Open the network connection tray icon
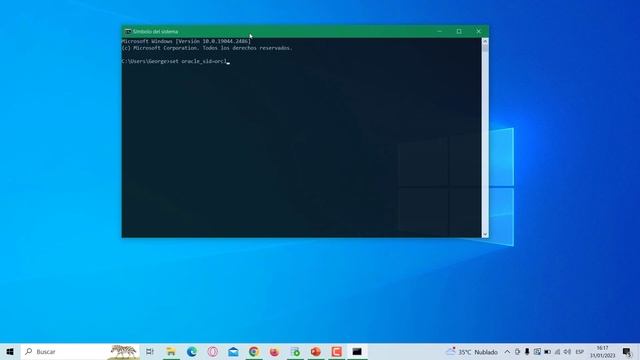Screen dimensions: 640x360 [557, 351]
